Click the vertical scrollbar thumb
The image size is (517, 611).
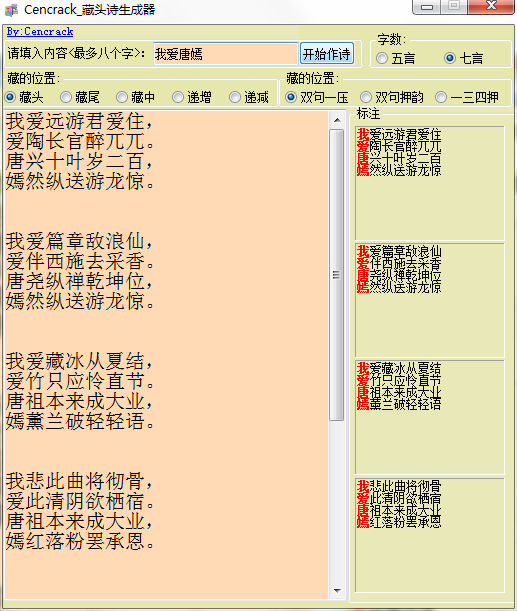coord(337,275)
